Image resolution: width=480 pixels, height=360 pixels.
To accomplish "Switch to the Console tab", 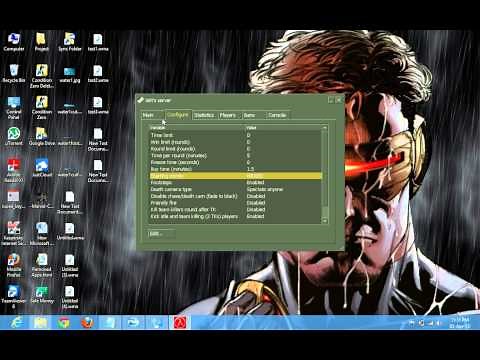I will (277, 115).
